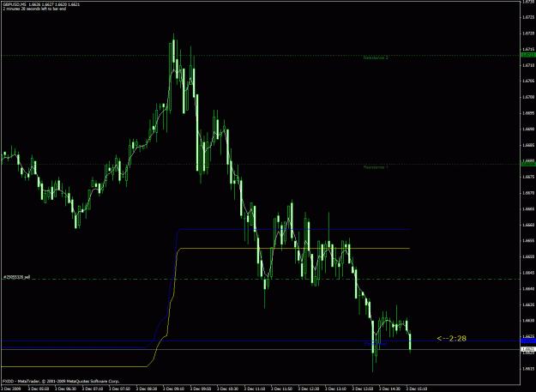Click the 1.6725 price scale label
Image resolution: width=536 pixels, height=392 pixels.
528,17
